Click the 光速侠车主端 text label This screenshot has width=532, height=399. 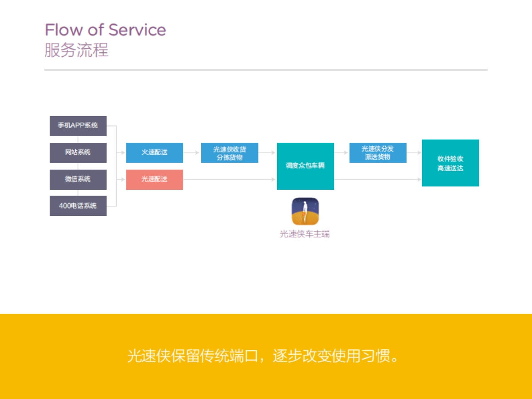(x=305, y=234)
